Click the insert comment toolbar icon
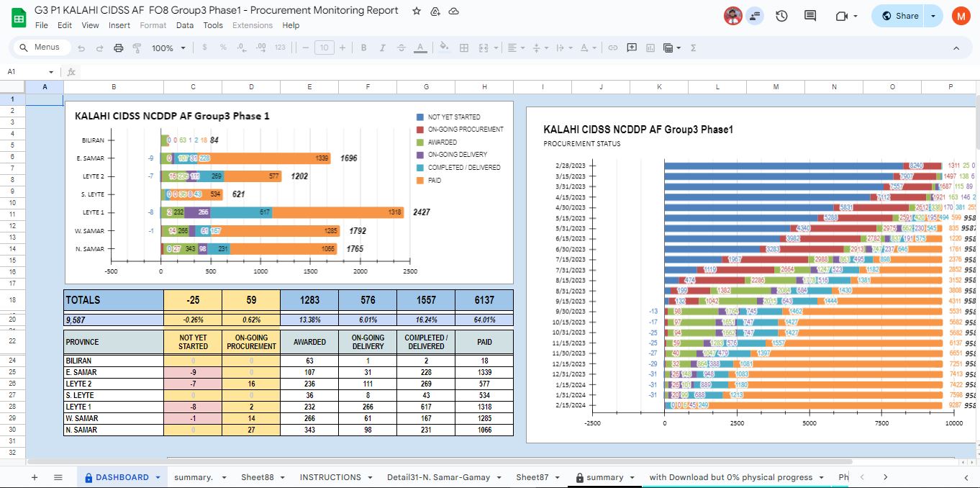The image size is (980, 488). click(632, 48)
